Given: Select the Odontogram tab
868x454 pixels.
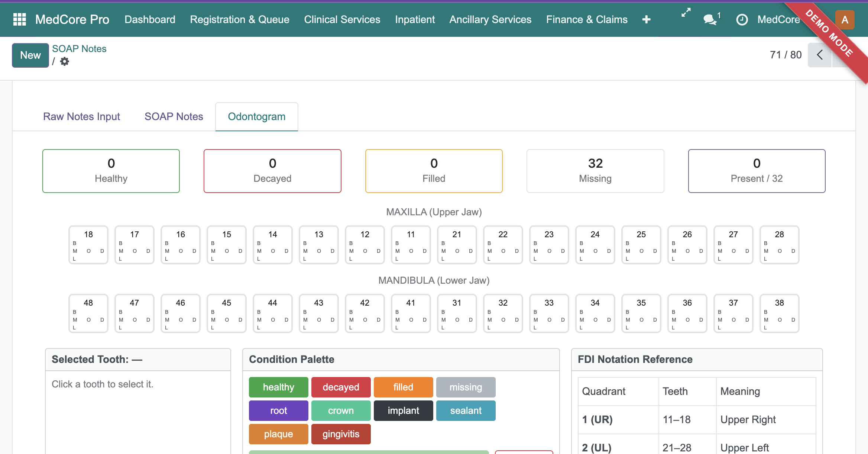Looking at the screenshot, I should (x=256, y=116).
